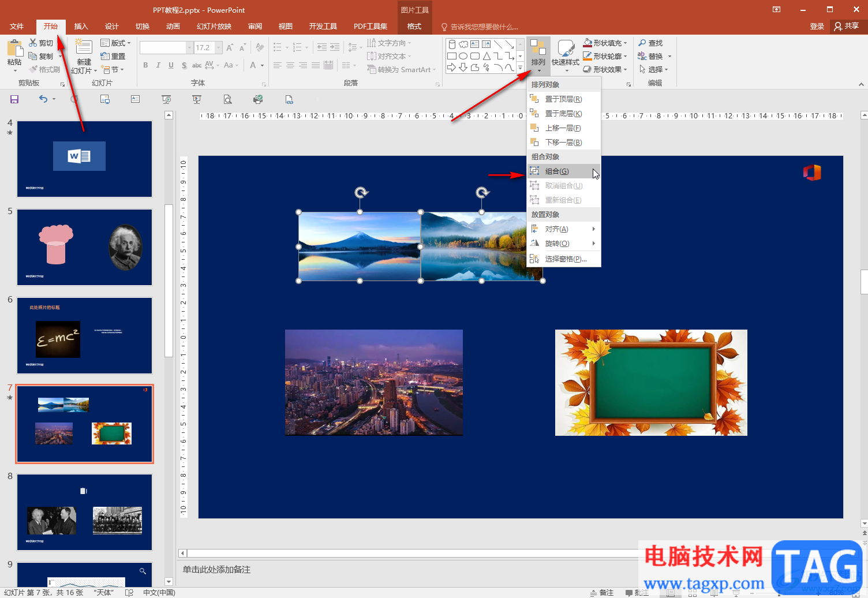
Task: Click Notes button in status bar
Action: [x=602, y=593]
